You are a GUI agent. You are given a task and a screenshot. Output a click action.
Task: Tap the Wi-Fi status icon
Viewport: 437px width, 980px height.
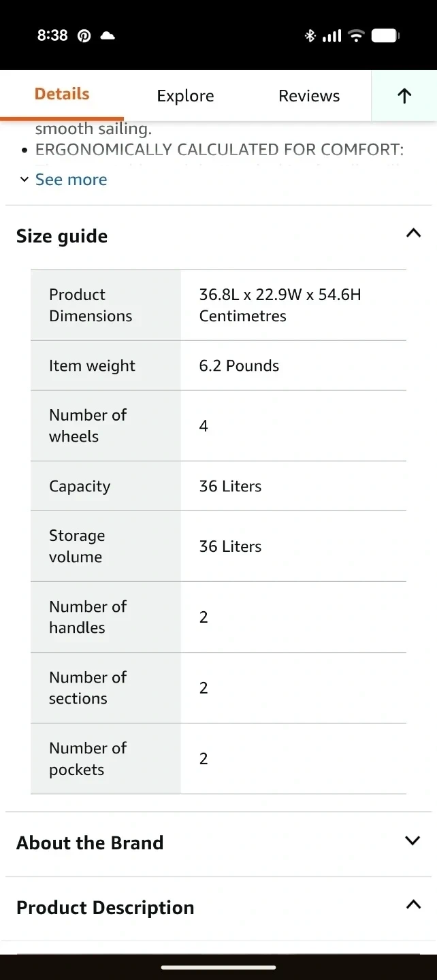(356, 36)
